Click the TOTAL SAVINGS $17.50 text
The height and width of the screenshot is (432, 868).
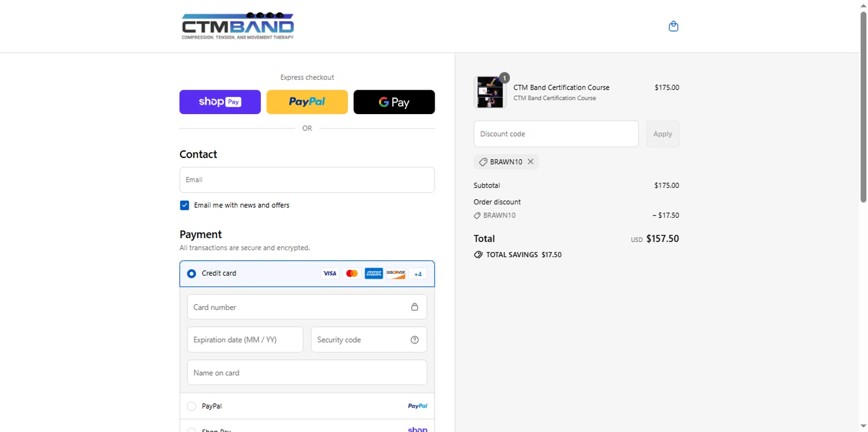tap(524, 255)
